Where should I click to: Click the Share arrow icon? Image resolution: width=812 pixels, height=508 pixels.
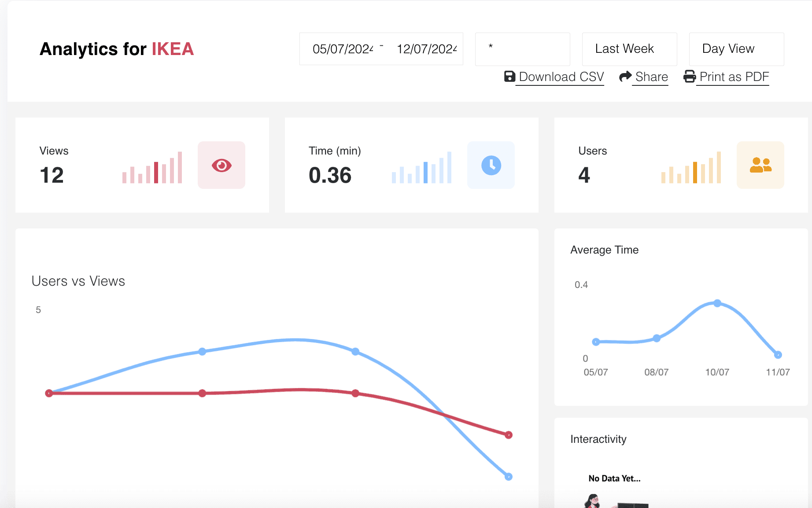[625, 77]
